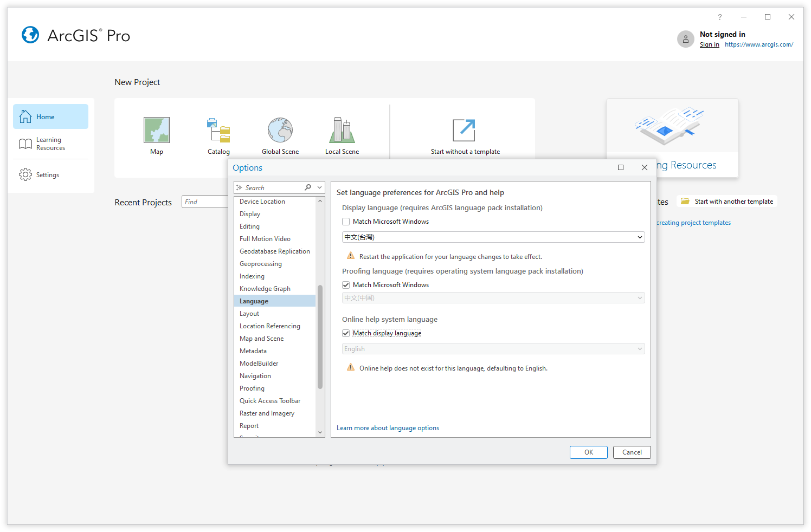The width and height of the screenshot is (811, 532).
Task: Click Start without a template icon
Action: tap(464, 130)
